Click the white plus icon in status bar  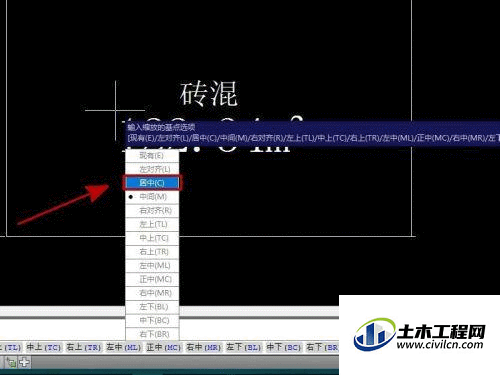point(25,362)
